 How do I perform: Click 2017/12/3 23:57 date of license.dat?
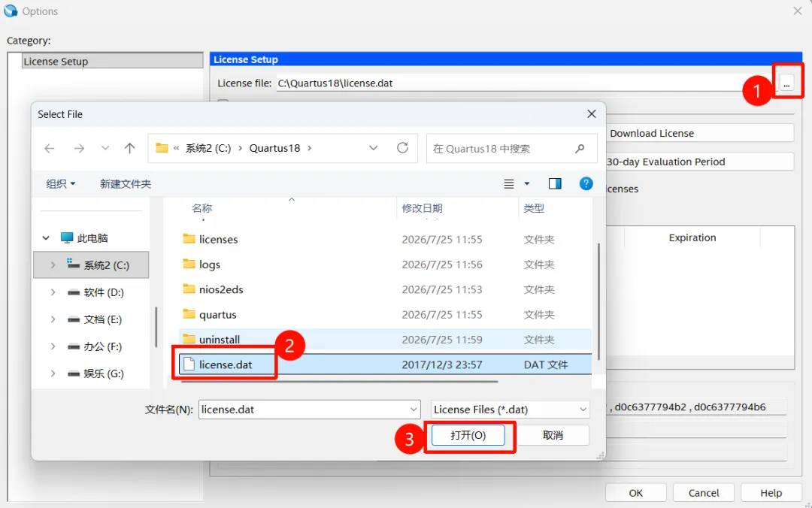(x=442, y=364)
